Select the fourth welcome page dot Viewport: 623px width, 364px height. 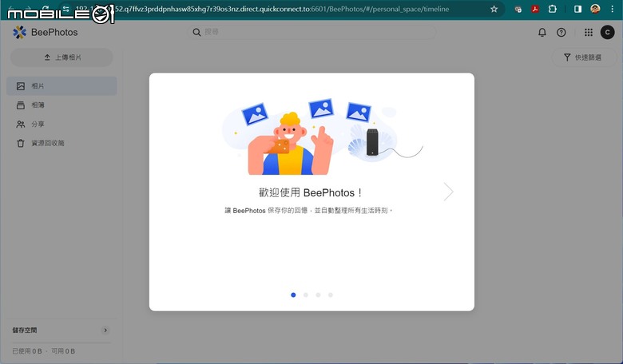point(330,295)
